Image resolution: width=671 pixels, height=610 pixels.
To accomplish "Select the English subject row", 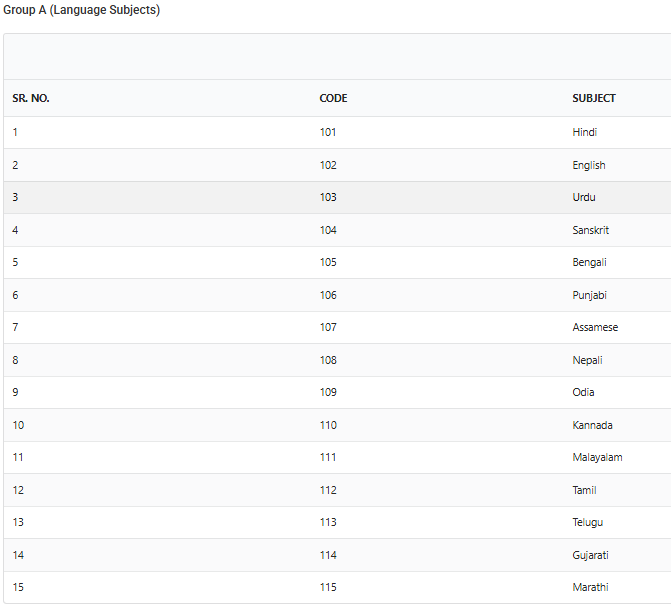I will point(337,165).
